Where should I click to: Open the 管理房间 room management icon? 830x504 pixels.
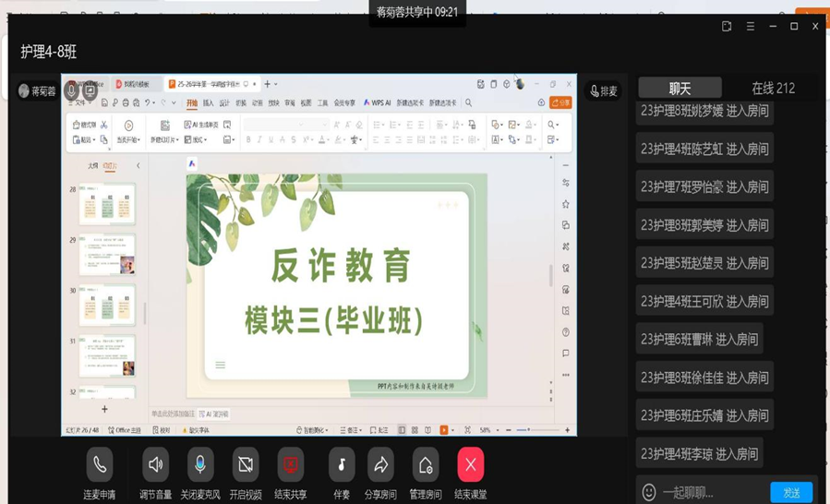425,464
